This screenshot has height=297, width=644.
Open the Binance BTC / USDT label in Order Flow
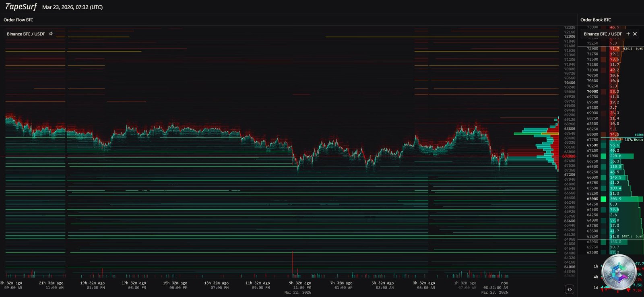[x=26, y=34]
